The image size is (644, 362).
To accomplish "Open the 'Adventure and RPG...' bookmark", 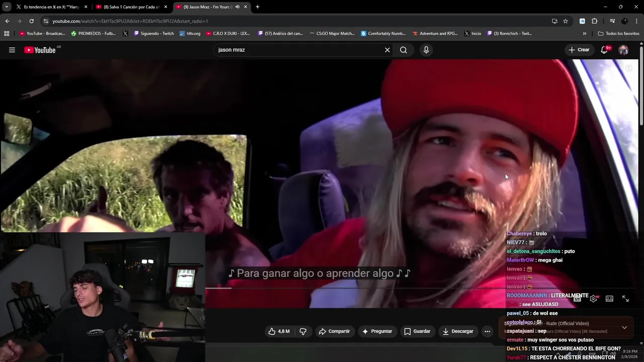I will pyautogui.click(x=435, y=34).
